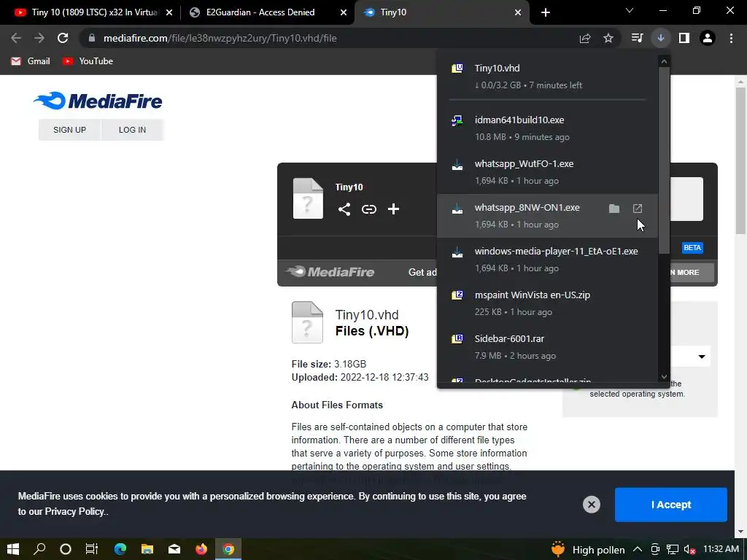This screenshot has height=560, width=747.
Task: Go back to previous page
Action: point(16,38)
